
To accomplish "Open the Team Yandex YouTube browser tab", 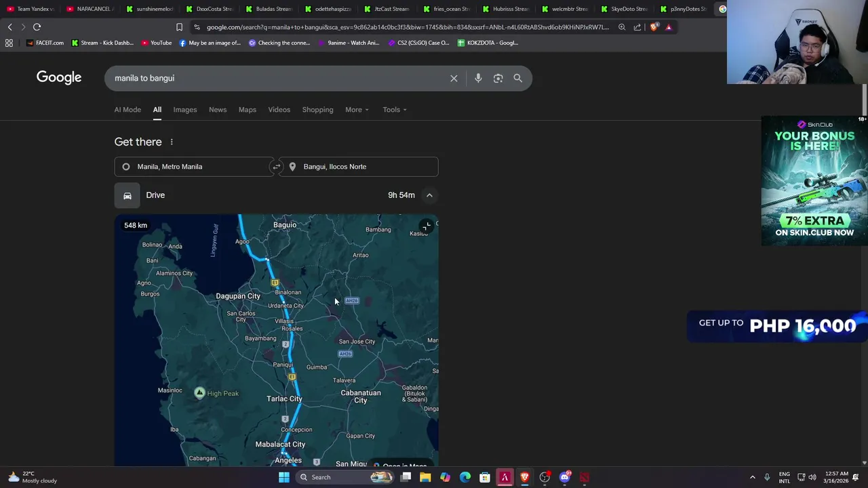I will (31, 9).
